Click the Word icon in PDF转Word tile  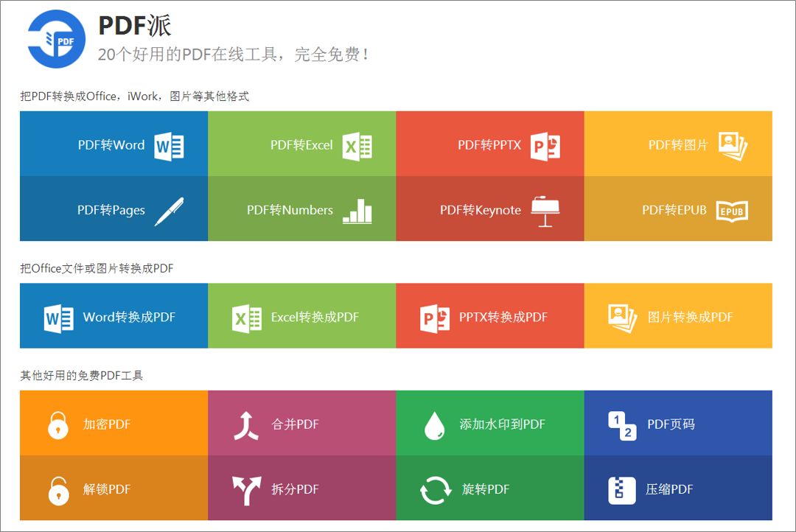click(x=169, y=146)
